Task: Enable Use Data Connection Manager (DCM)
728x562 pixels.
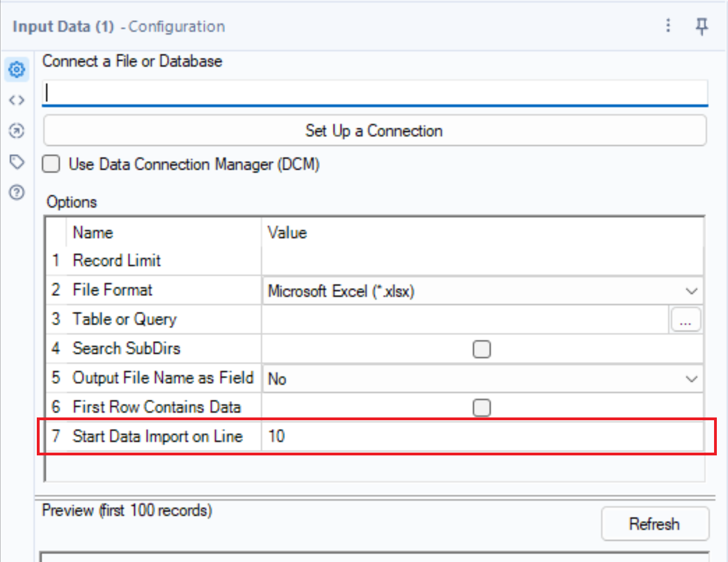Action: [51, 164]
